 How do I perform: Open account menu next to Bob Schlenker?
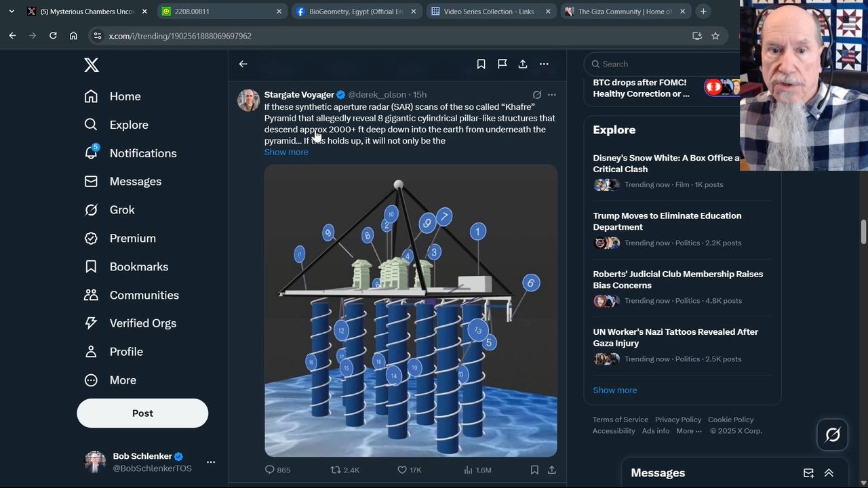pyautogui.click(x=211, y=462)
